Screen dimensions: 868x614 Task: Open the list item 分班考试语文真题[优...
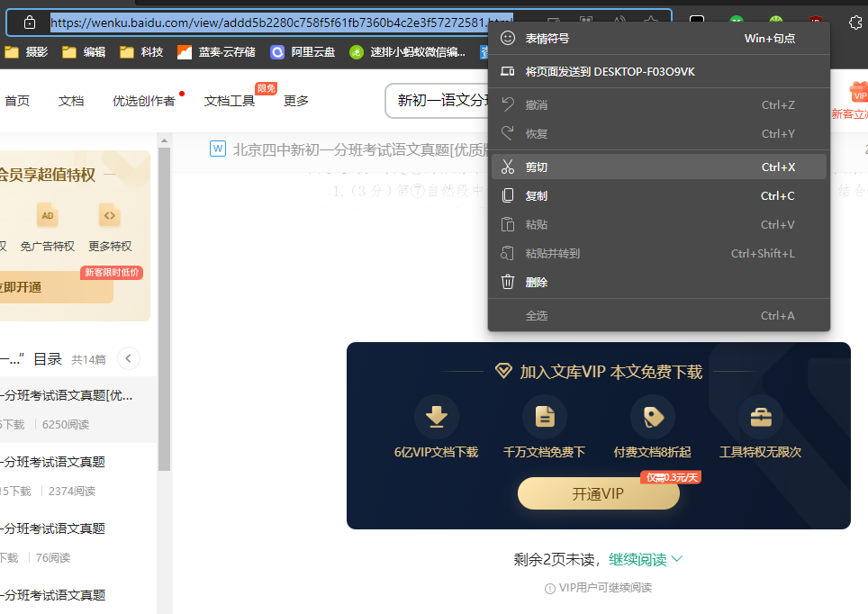point(78,410)
